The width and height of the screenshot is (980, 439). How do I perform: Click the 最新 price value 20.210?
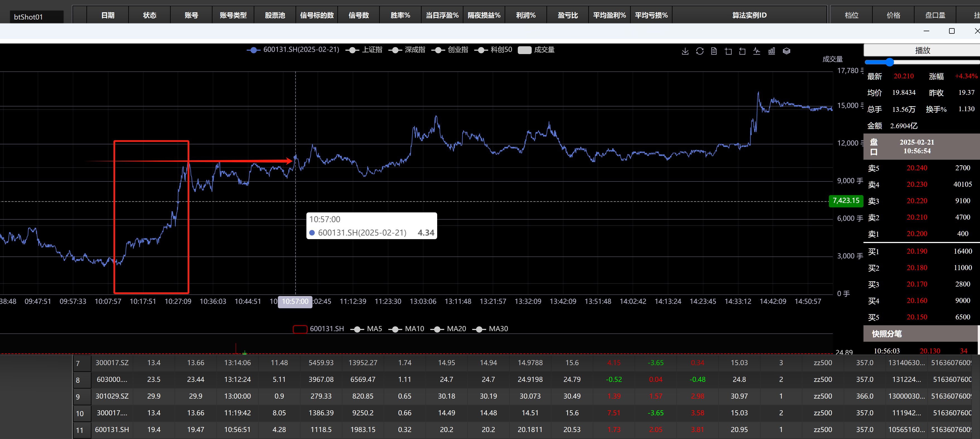(x=904, y=76)
